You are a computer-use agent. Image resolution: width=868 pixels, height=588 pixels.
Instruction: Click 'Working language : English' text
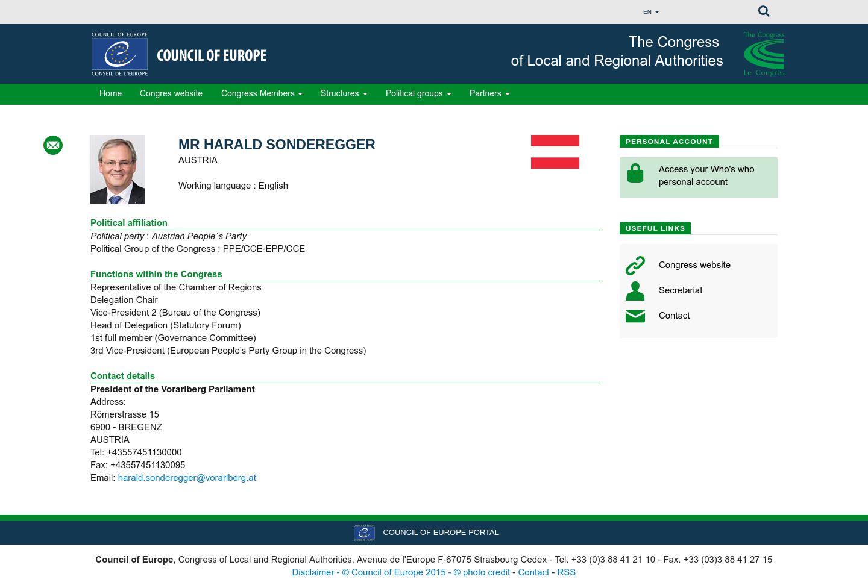coord(233,186)
